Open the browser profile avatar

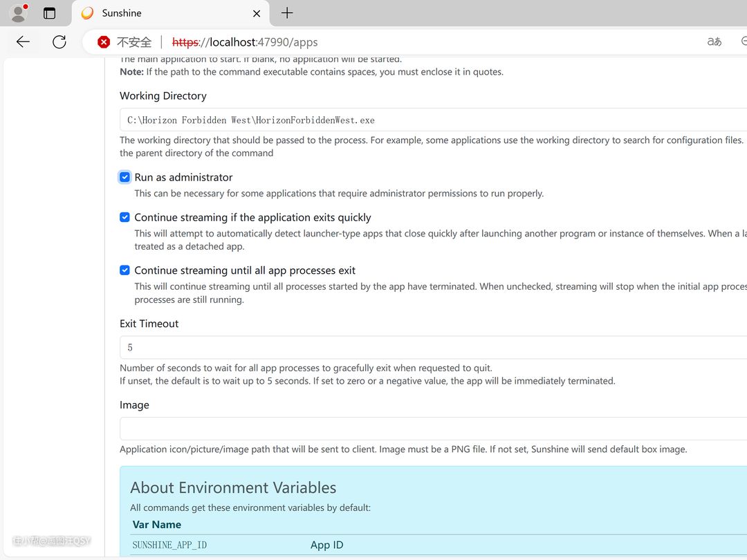[x=18, y=13]
